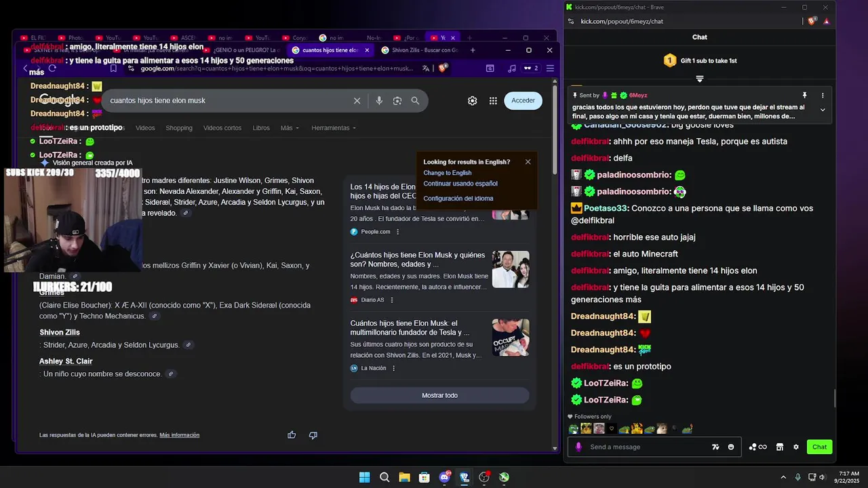The height and width of the screenshot is (488, 868).
Task: Bookmark the current Google page
Action: (x=113, y=68)
